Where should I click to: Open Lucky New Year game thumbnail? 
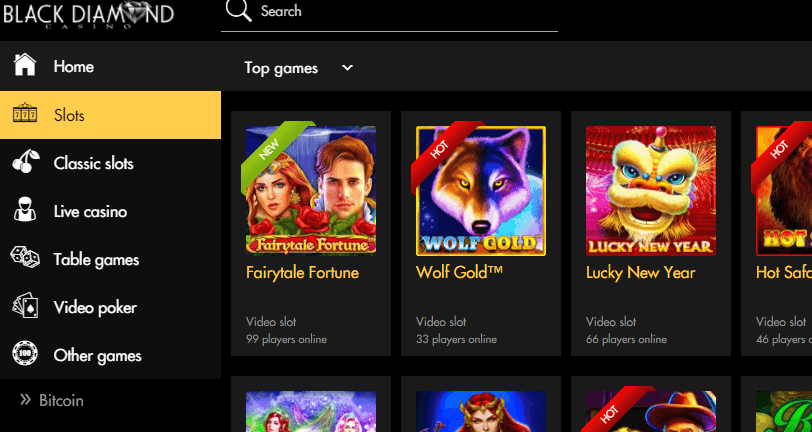[651, 191]
